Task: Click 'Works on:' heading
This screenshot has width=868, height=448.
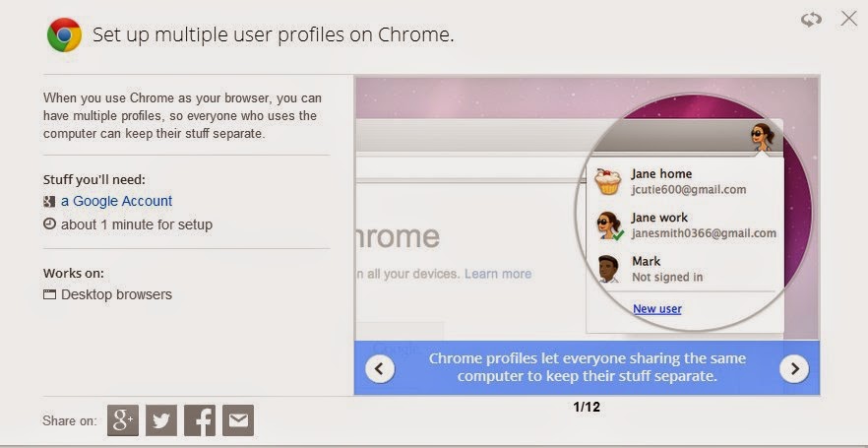Action: 74,274
